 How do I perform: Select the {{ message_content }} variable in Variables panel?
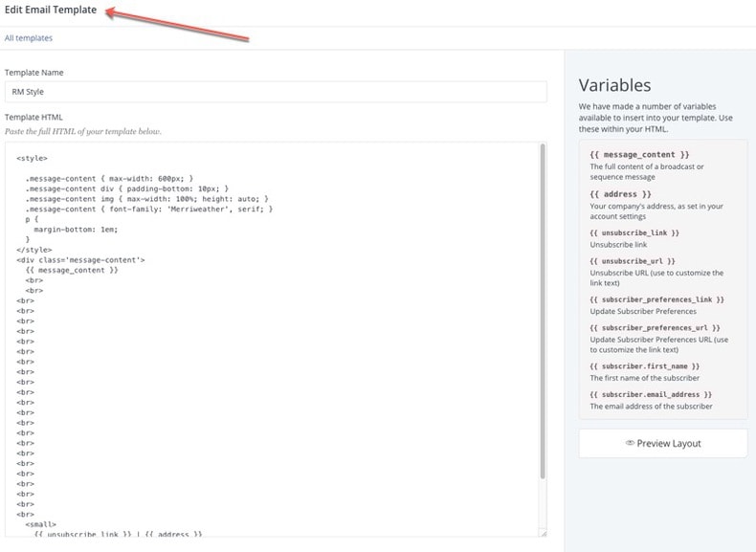tap(639, 155)
